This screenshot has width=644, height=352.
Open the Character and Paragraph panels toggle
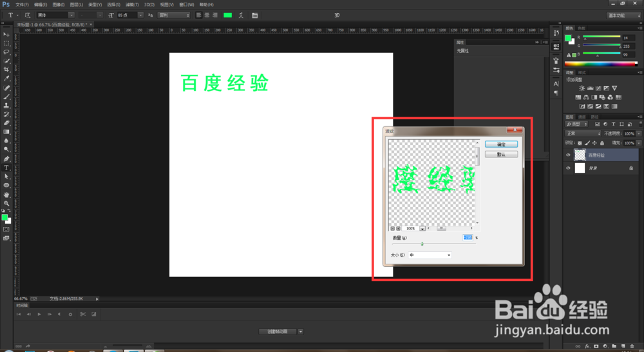point(254,15)
